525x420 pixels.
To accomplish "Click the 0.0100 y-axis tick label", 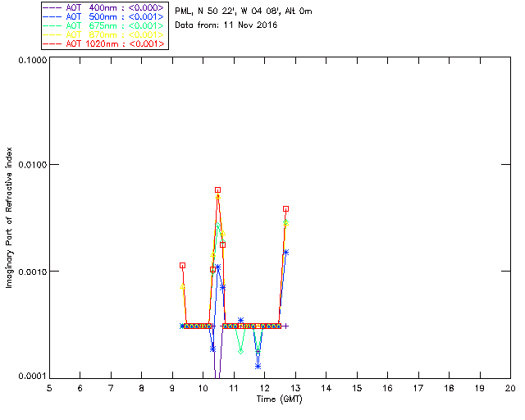I will point(32,164).
